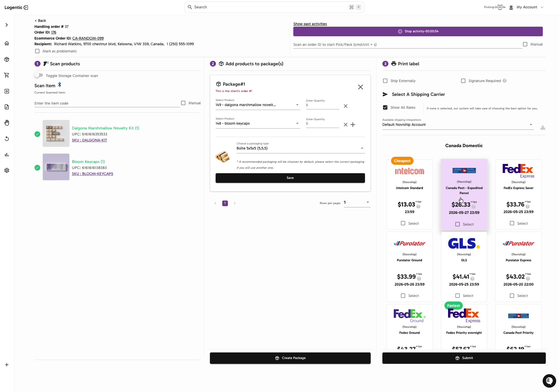Select Intelcom Standard rate checkbox
559x392 pixels.
pyautogui.click(x=403, y=223)
